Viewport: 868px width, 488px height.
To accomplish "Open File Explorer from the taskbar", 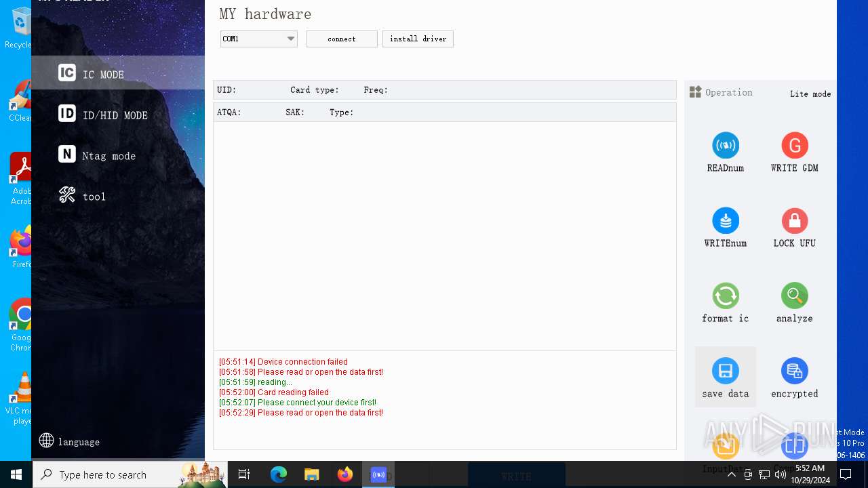I will (x=312, y=474).
